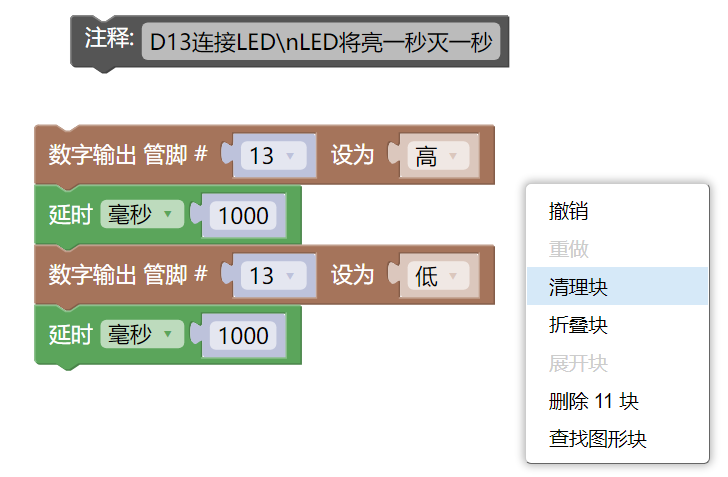Select 清理块 from context menu
Screen dimensions: 728x477
click(578, 287)
